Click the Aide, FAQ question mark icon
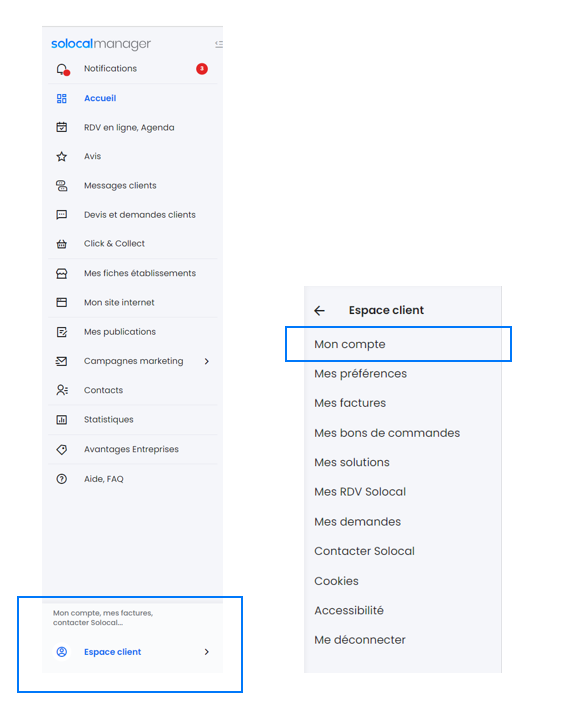The image size is (582, 717). coord(62,479)
